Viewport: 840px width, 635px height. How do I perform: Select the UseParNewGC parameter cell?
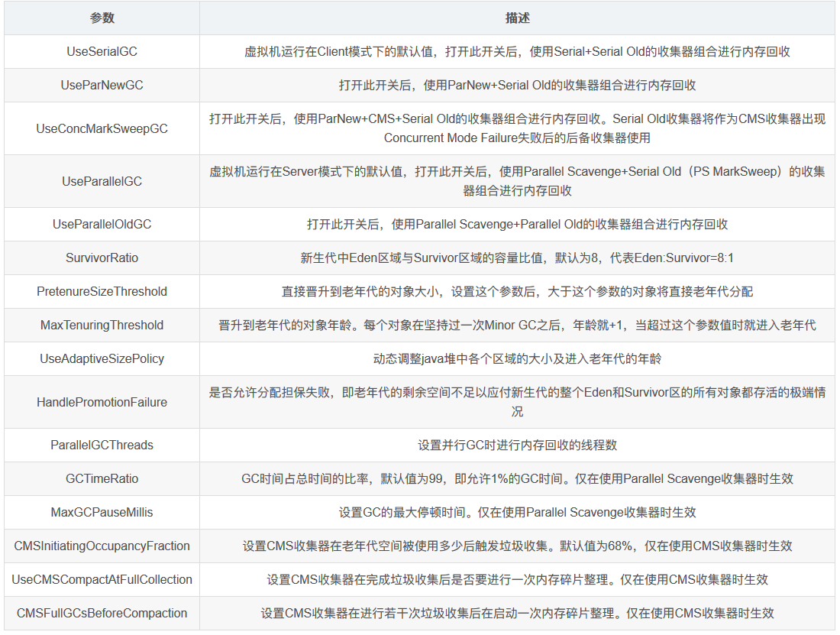pos(102,86)
